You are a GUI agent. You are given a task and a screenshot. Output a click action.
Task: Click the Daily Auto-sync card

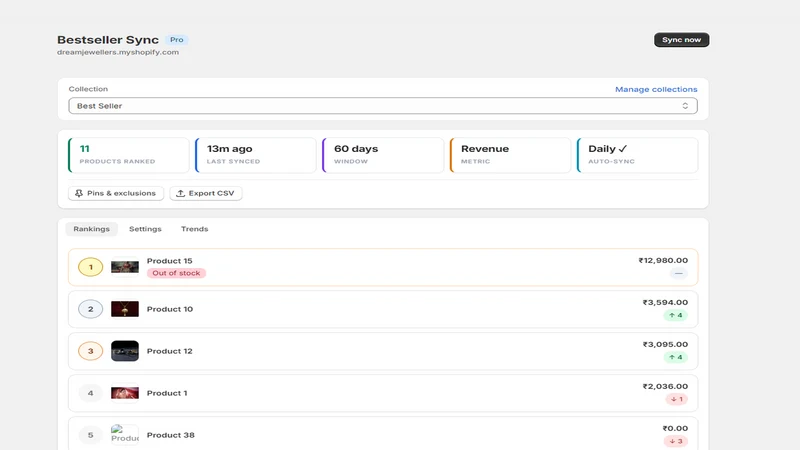tap(637, 155)
